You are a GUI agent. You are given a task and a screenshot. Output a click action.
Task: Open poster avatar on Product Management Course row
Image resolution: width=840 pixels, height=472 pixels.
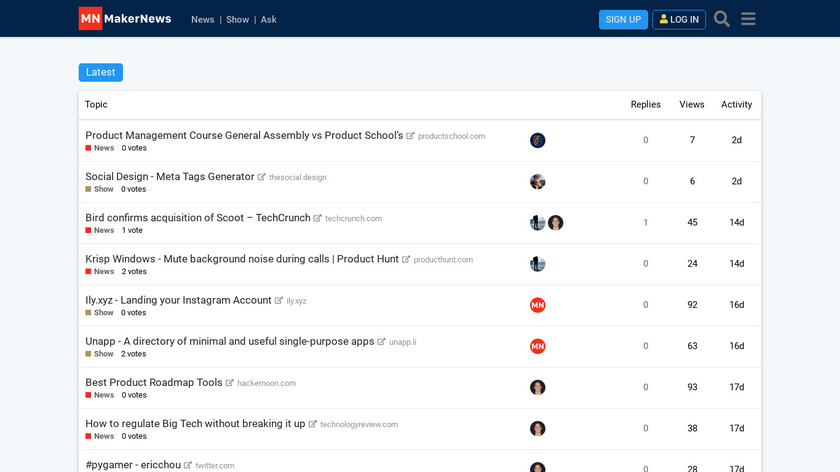click(538, 140)
